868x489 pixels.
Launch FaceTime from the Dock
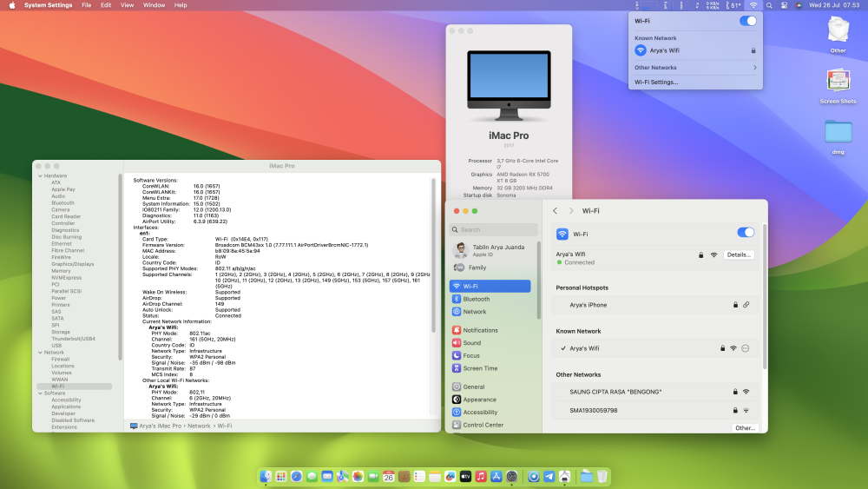(x=373, y=476)
